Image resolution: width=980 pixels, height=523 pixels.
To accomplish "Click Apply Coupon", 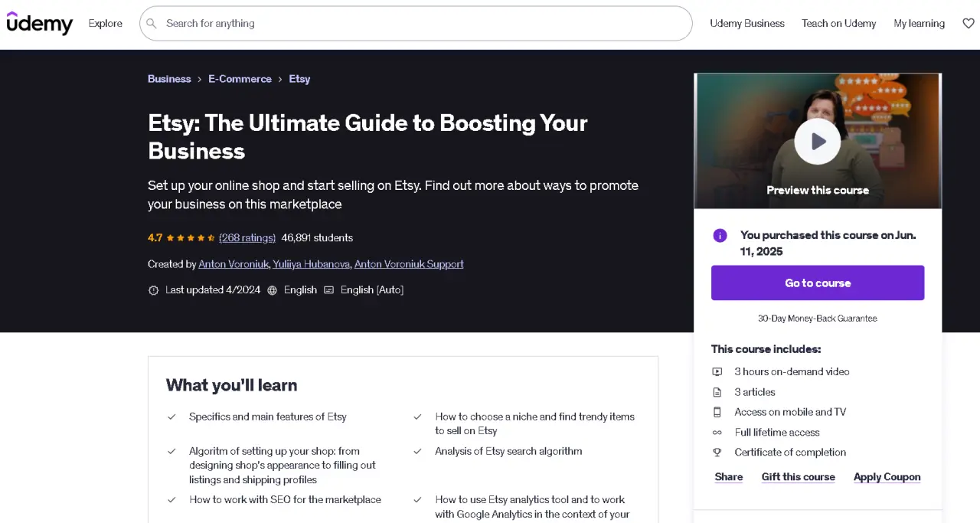I will 887,477.
